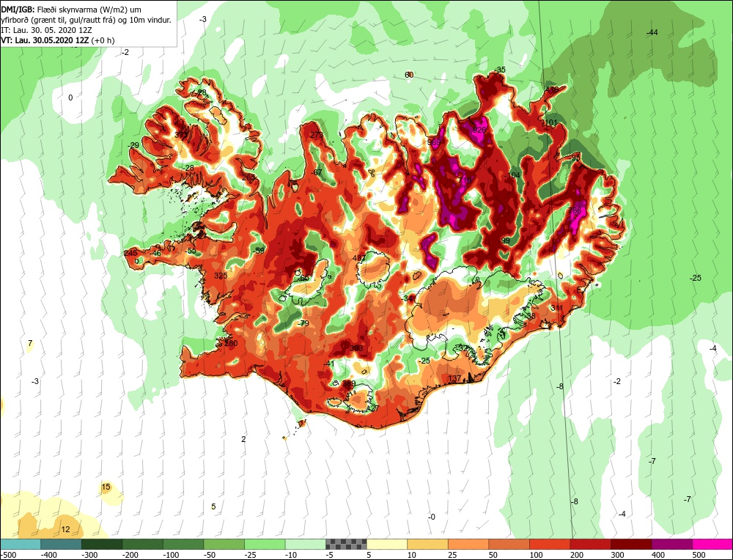Click the '-500' legend scale label

pos(8,555)
